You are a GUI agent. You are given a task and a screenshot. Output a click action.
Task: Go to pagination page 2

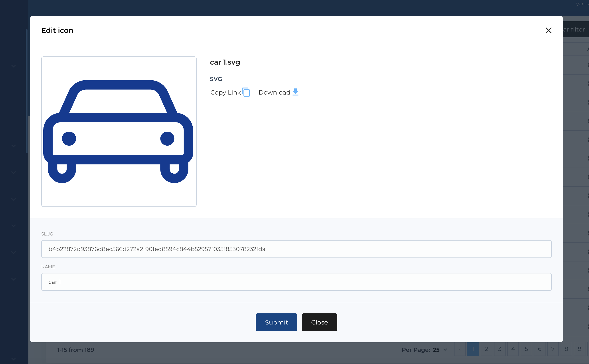(x=486, y=349)
